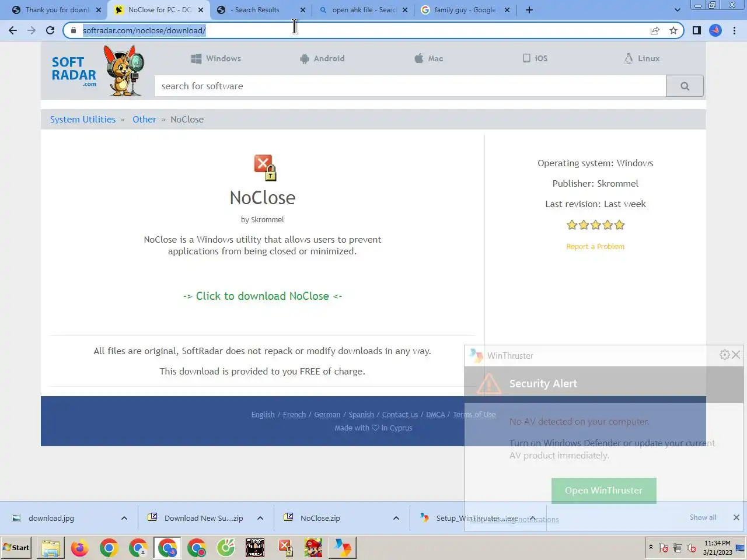Switch site language to French
The image size is (747, 560).
(x=294, y=414)
